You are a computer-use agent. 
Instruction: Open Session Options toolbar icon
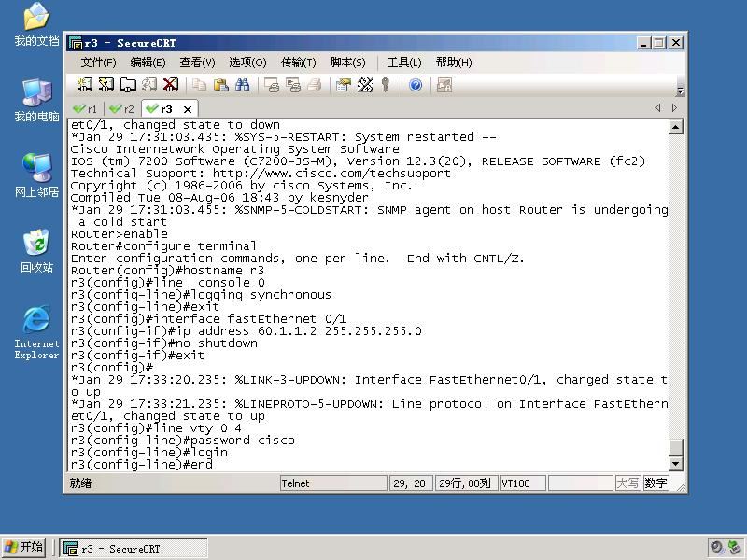pyautogui.click(x=343, y=85)
